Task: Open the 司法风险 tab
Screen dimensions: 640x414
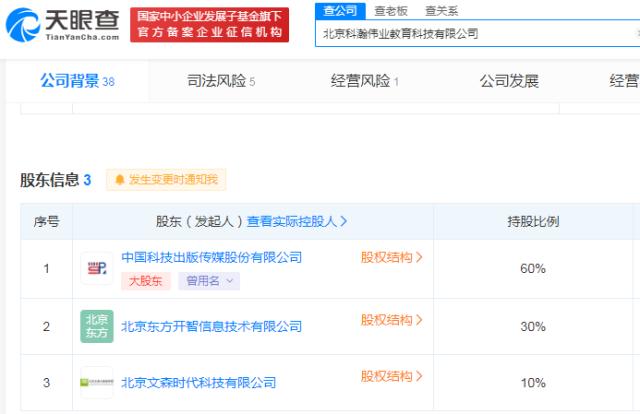Action: pos(221,81)
